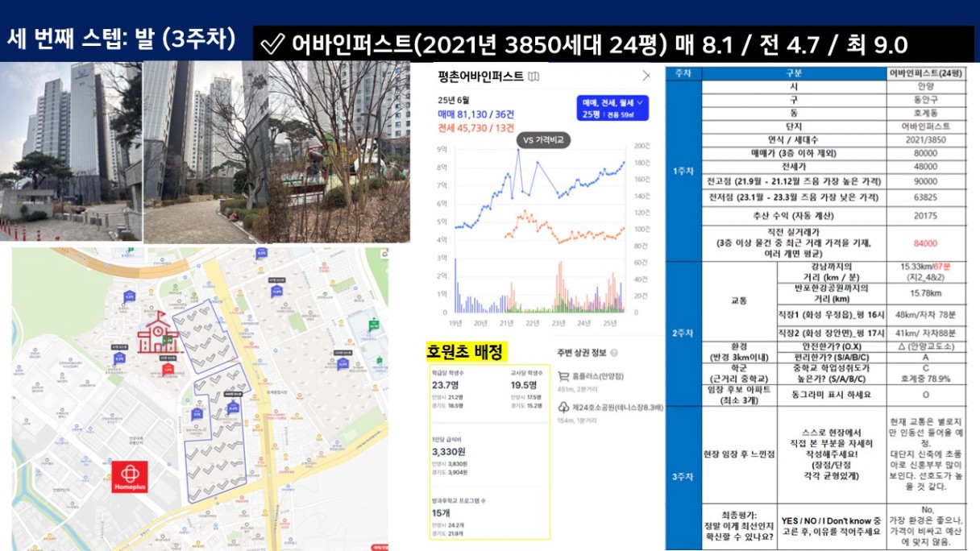Click the 3주차 row header in table
The height and width of the screenshot is (551, 980).
[x=683, y=476]
